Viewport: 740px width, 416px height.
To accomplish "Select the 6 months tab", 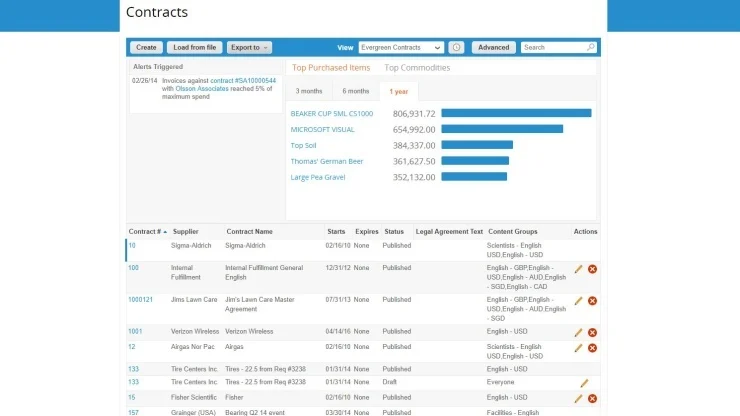I will [x=355, y=91].
